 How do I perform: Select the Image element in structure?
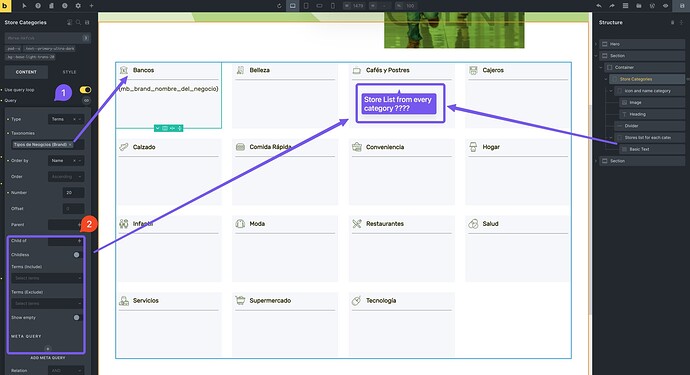(652, 103)
